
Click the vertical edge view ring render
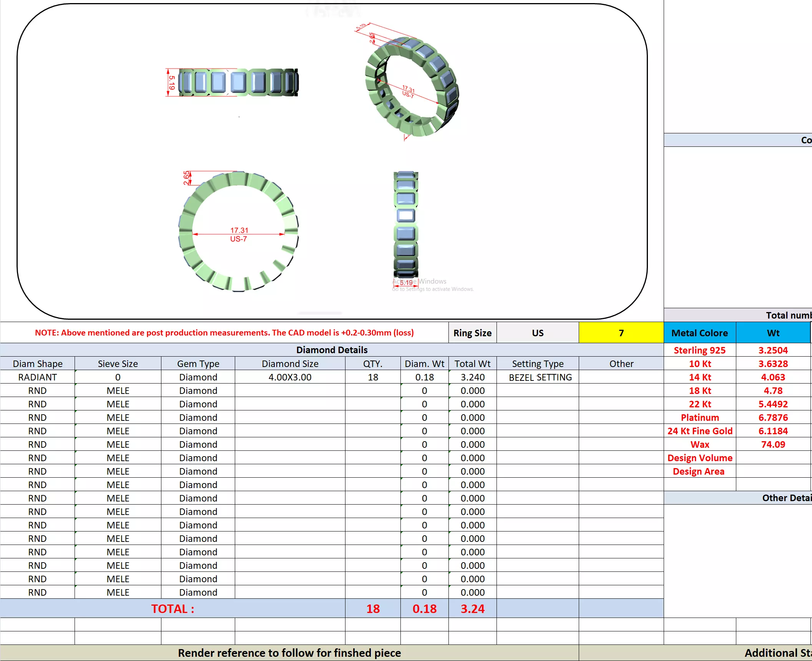click(x=406, y=224)
